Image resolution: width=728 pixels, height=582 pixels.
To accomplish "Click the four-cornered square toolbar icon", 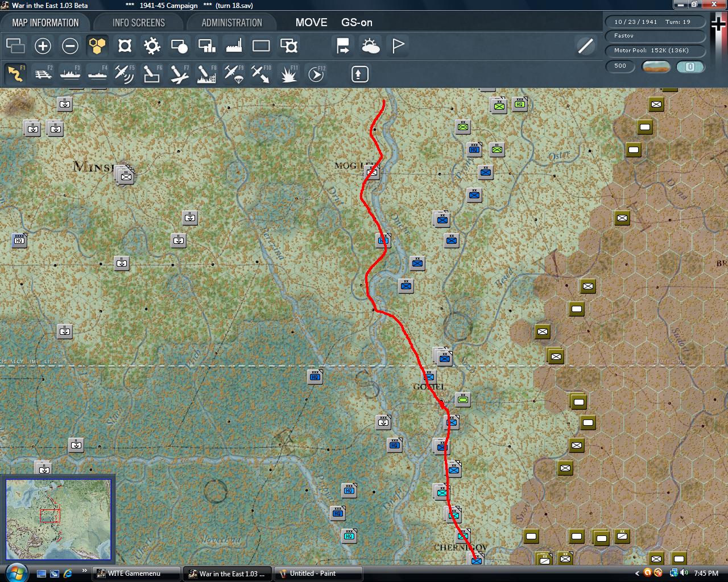I will [x=125, y=46].
